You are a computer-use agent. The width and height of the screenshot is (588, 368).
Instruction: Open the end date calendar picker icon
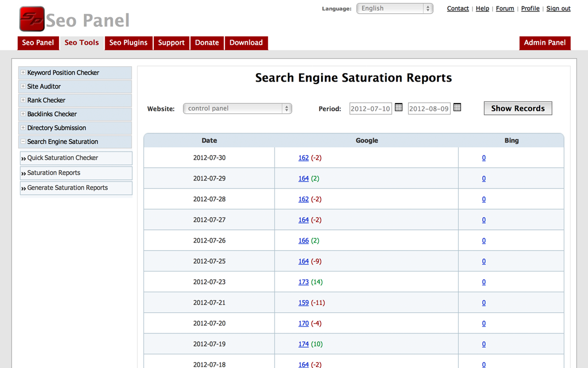tap(457, 108)
